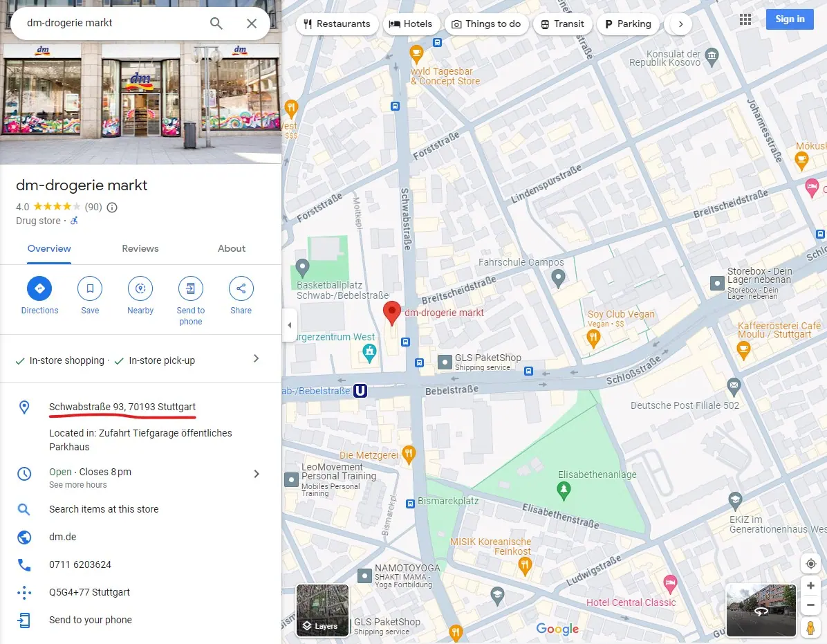Click MISIK Koreanische Feinkost marker
This screenshot has width=827, height=644.
[524, 567]
